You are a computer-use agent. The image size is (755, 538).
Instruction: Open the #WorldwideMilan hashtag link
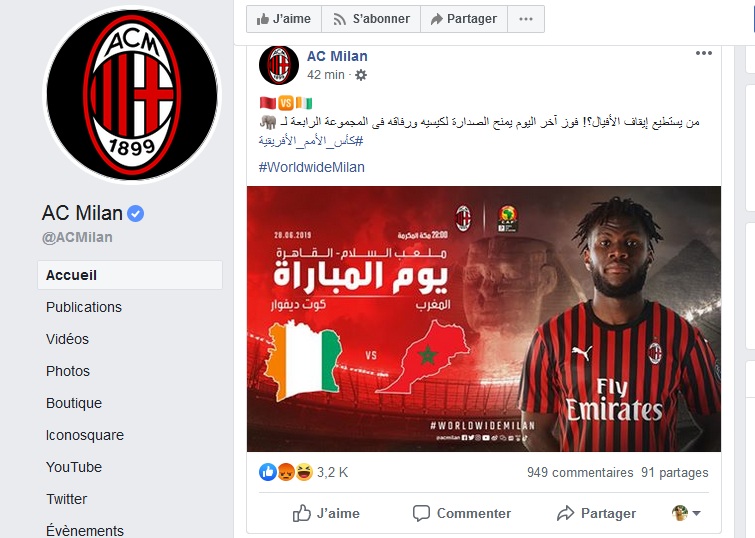[x=312, y=167]
